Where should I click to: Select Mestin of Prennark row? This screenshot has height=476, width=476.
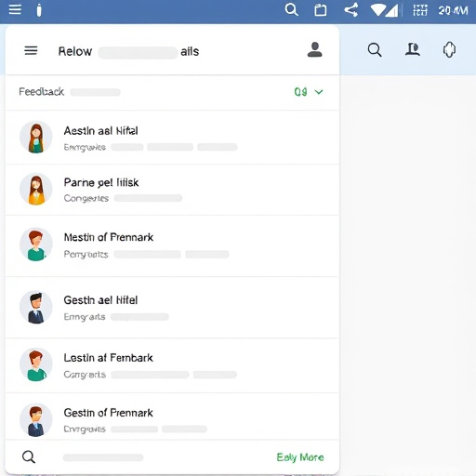172,245
